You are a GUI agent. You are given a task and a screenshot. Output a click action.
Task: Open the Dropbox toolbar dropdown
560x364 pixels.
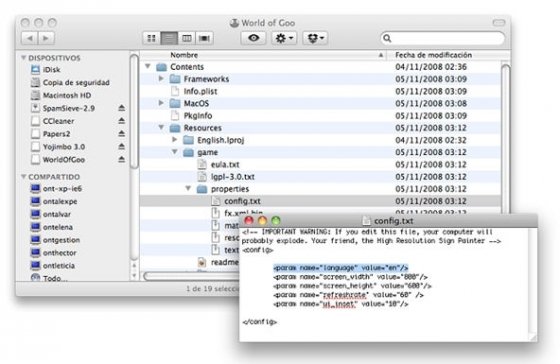point(315,38)
